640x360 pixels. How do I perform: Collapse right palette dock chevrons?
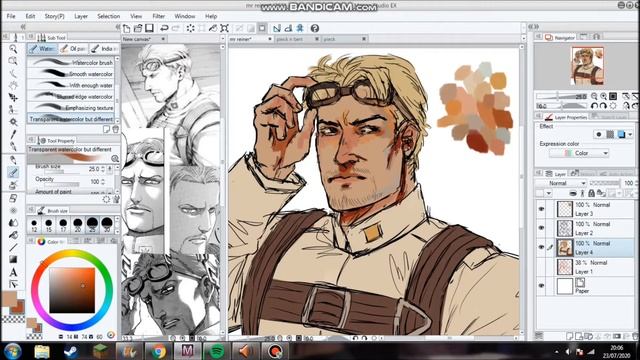click(534, 27)
